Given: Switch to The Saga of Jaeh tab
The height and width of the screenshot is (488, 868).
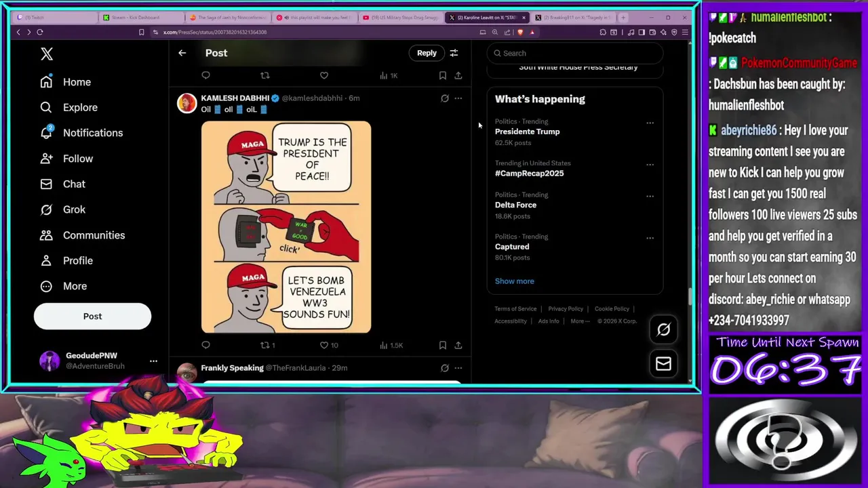Looking at the screenshot, I should tap(227, 17).
